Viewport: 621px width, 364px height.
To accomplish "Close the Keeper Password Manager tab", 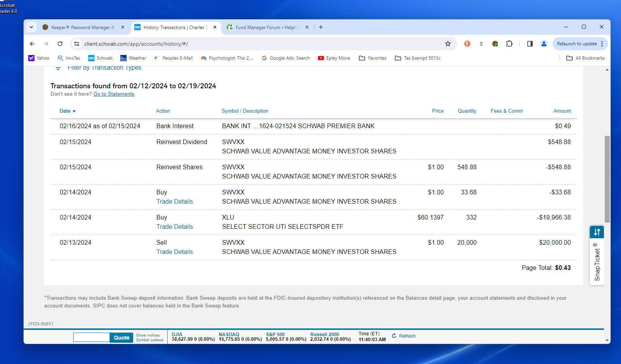I will point(123,27).
